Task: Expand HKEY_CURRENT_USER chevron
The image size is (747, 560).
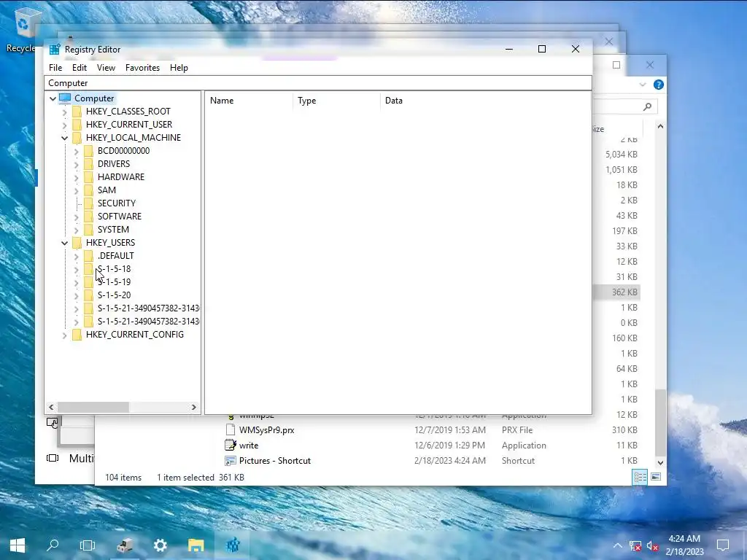Action: pos(64,125)
